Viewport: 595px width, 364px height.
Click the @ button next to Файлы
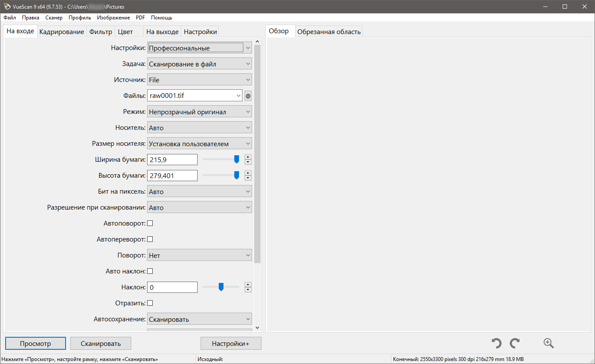pos(248,96)
